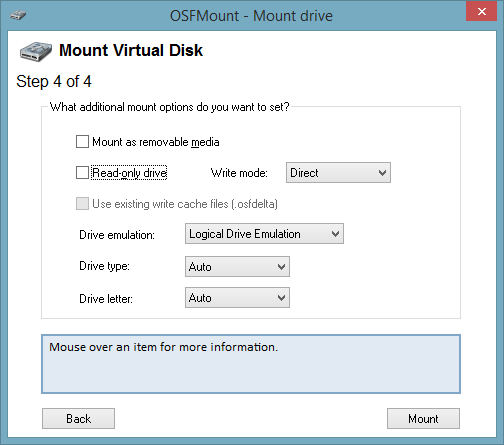Click the 'Write mode:' label
Screen dimensions: 504x445
239,173
